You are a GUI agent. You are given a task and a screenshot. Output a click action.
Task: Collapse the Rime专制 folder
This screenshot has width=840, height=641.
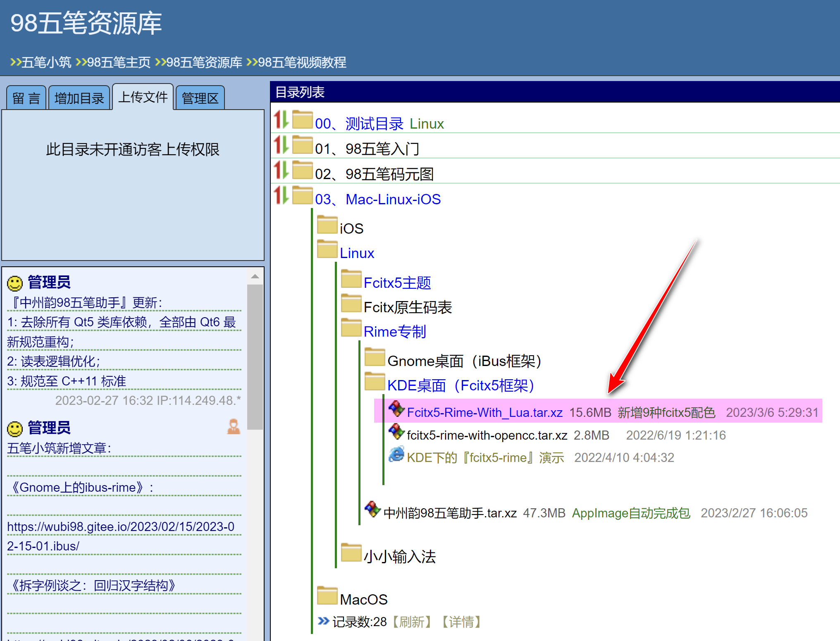tap(395, 332)
